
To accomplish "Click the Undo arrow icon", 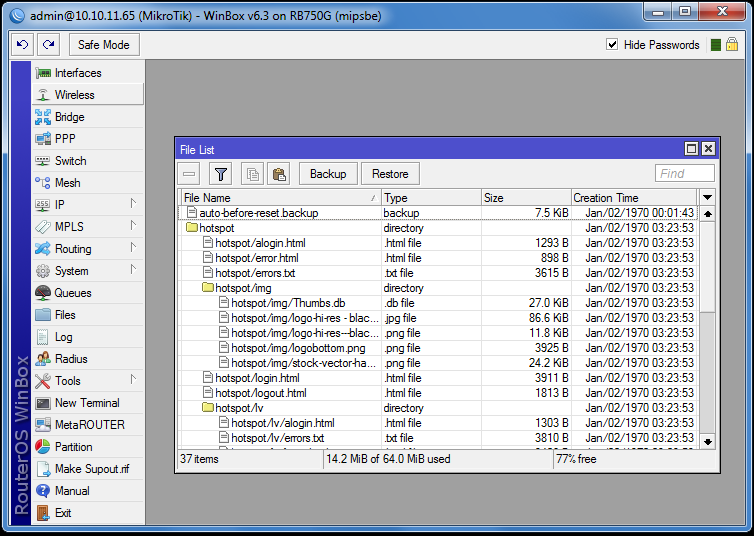I will click(23, 45).
